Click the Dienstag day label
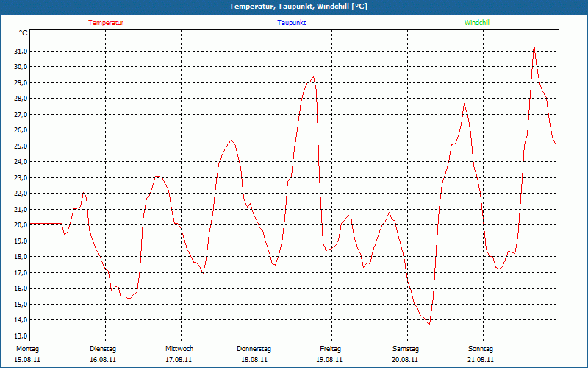The height and width of the screenshot is (368, 588). tap(103, 349)
